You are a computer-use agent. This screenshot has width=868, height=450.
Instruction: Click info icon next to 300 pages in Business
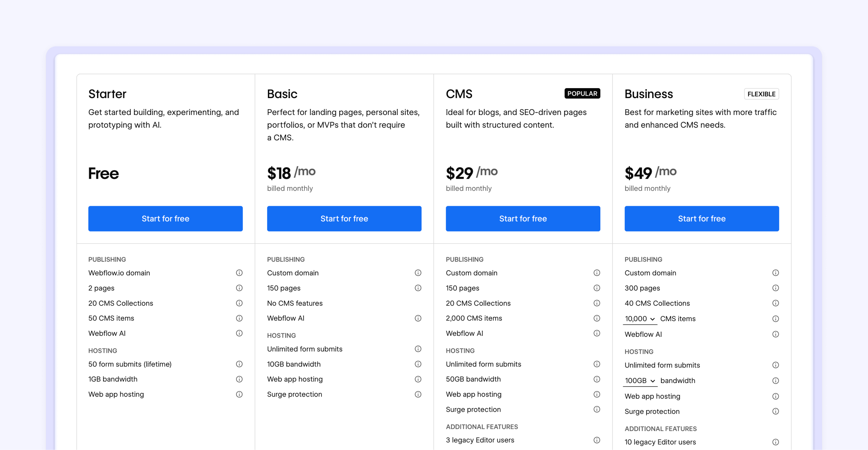click(775, 288)
